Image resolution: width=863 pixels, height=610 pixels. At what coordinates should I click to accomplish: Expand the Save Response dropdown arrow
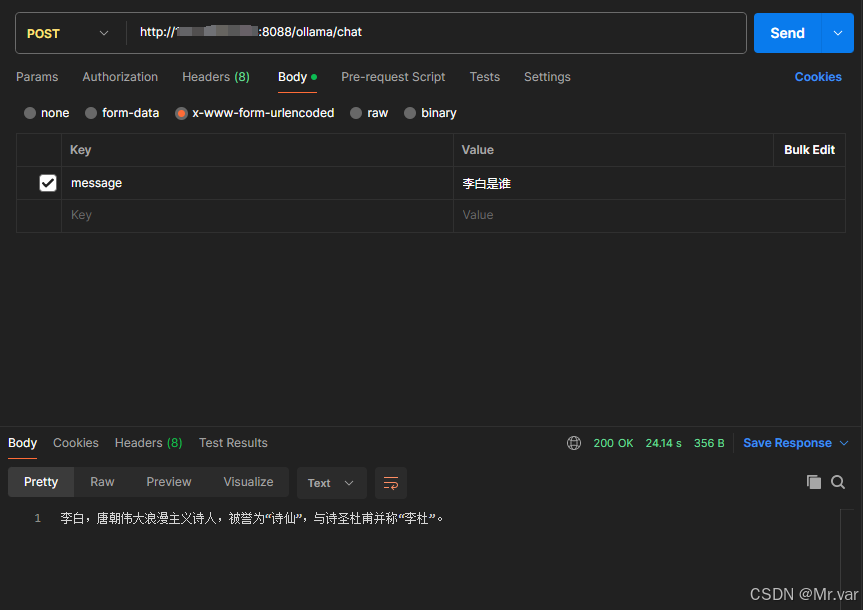843,443
